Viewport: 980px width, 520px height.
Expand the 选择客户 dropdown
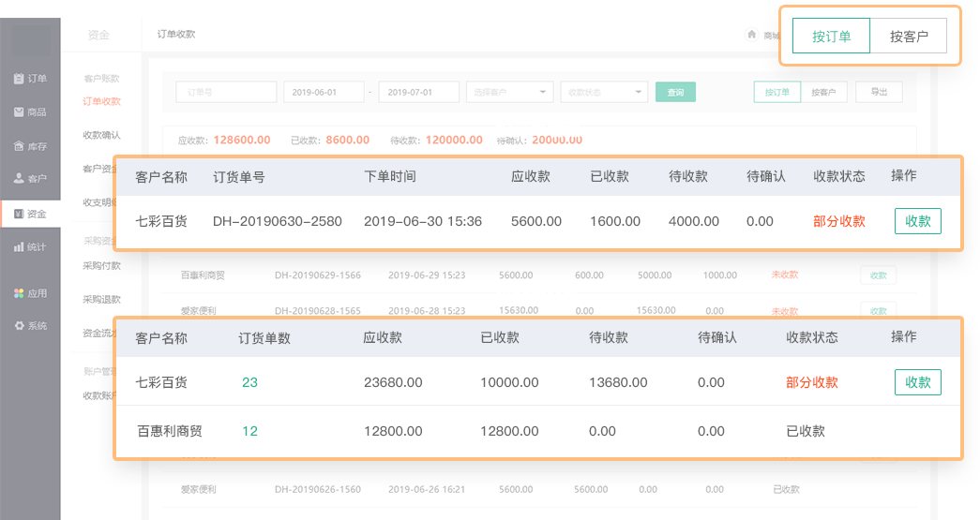click(509, 92)
